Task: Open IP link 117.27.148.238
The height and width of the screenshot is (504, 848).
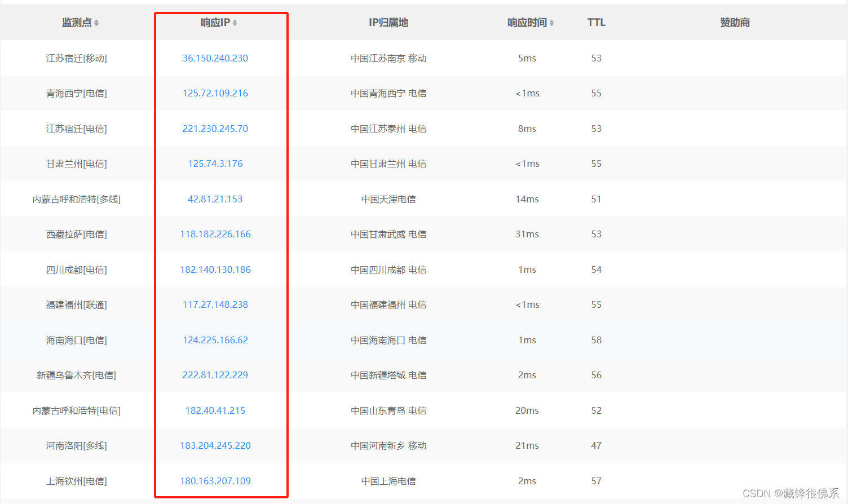Action: coord(215,304)
